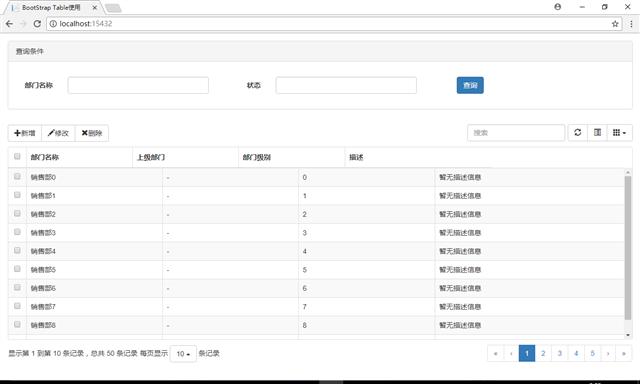This screenshot has width=640, height=384.
Task: Click the 删除 delete button
Action: (x=92, y=133)
